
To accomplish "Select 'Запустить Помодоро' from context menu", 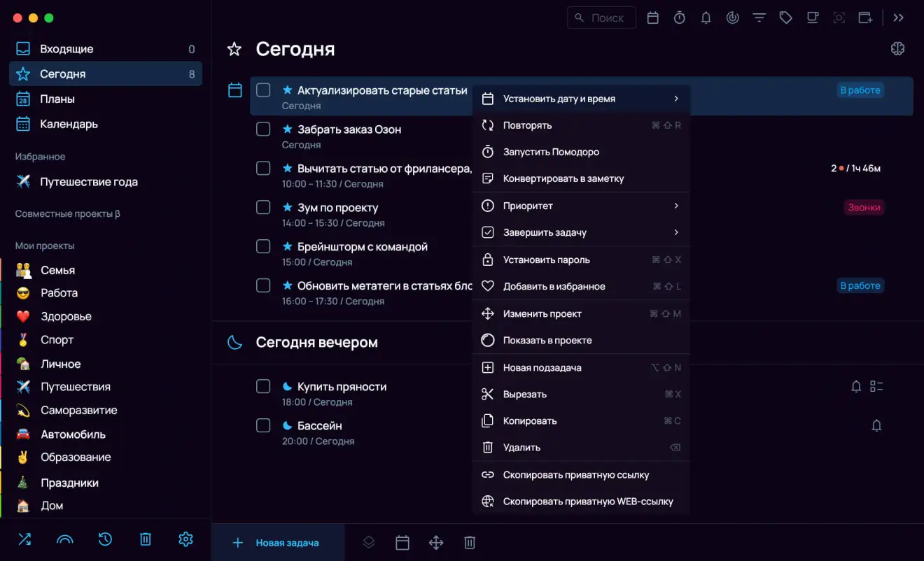I will pyautogui.click(x=550, y=152).
